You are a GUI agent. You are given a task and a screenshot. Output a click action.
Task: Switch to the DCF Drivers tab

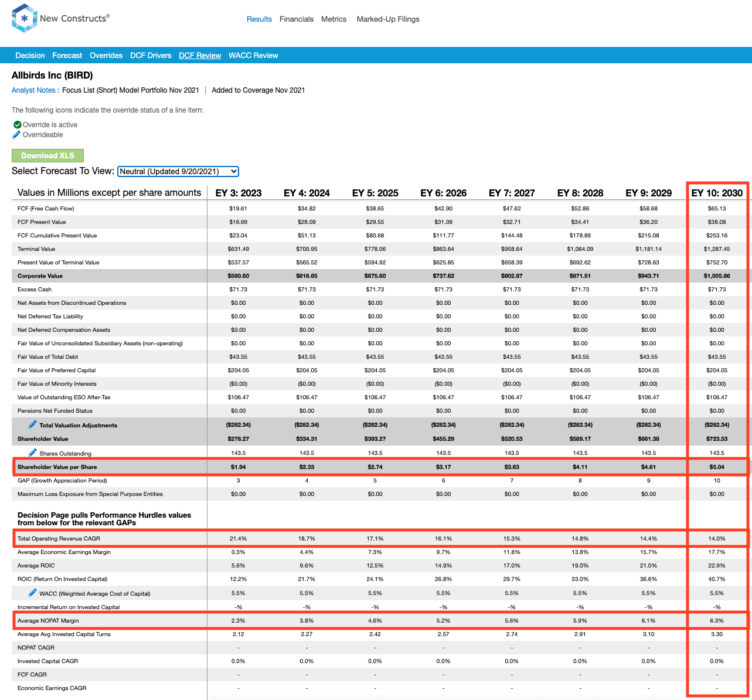[x=151, y=56]
